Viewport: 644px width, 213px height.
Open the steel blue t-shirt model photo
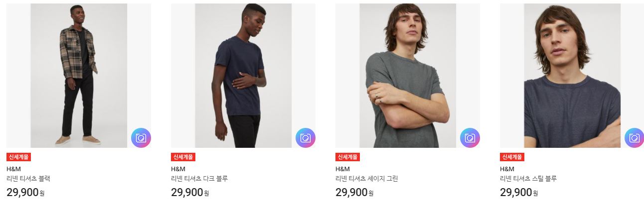(x=572, y=76)
